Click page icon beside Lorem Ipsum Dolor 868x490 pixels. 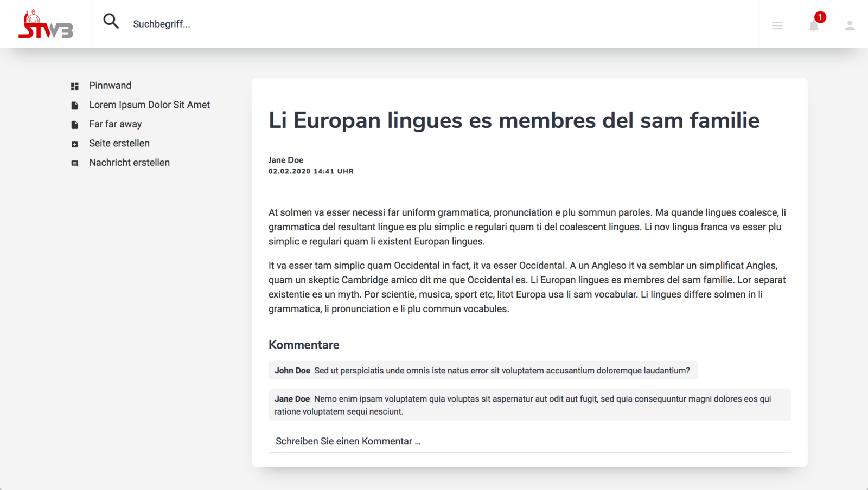click(x=75, y=105)
